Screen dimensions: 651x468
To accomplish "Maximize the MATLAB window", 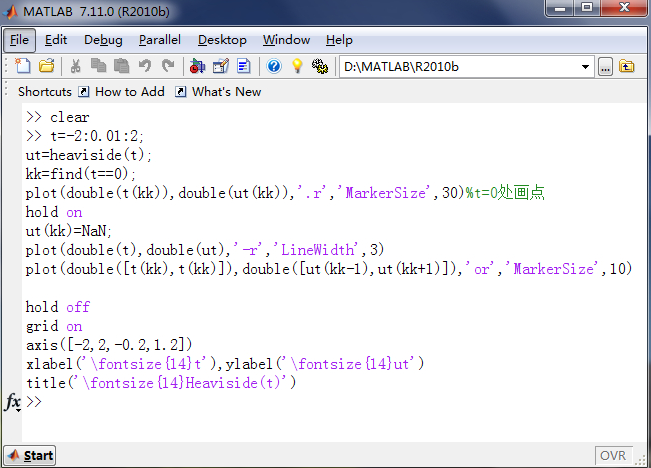I will [x=587, y=8].
